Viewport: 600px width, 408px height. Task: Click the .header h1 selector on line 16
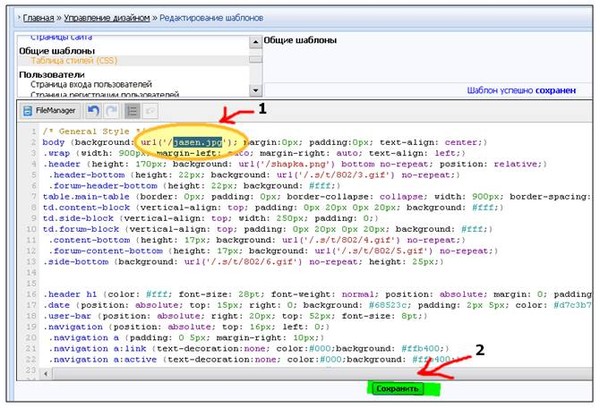click(70, 294)
